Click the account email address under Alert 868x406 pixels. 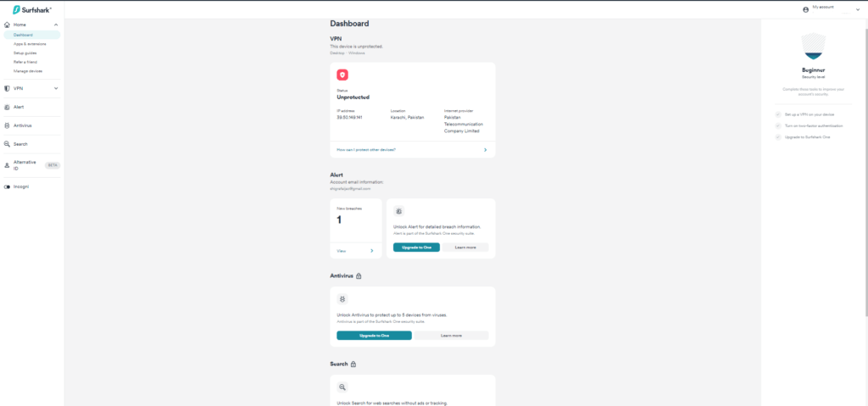point(350,189)
